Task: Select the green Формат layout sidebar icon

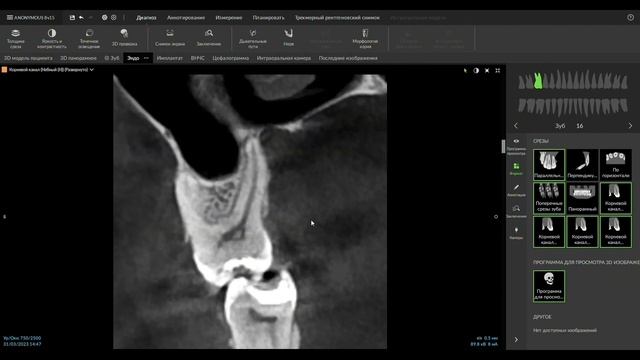Action: [x=516, y=169]
